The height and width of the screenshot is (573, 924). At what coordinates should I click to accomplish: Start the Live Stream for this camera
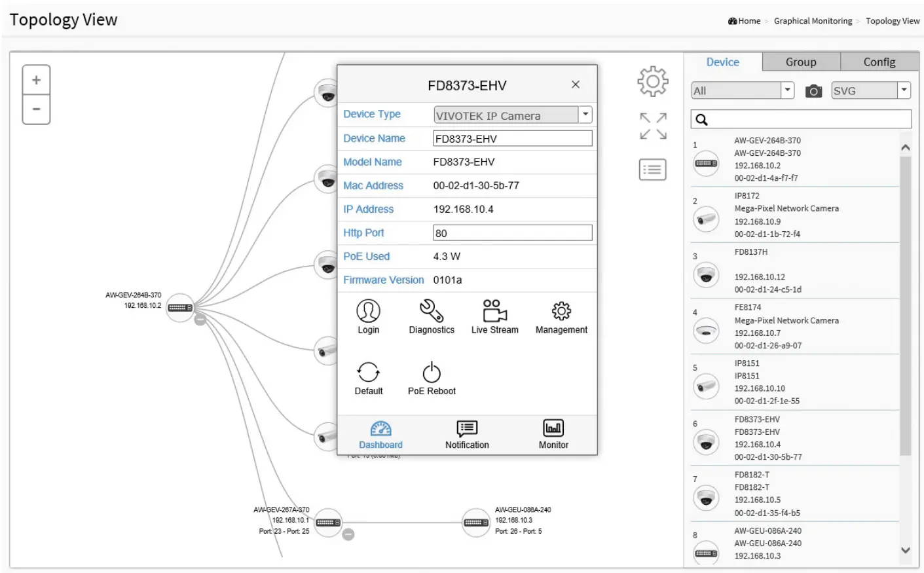(x=494, y=312)
